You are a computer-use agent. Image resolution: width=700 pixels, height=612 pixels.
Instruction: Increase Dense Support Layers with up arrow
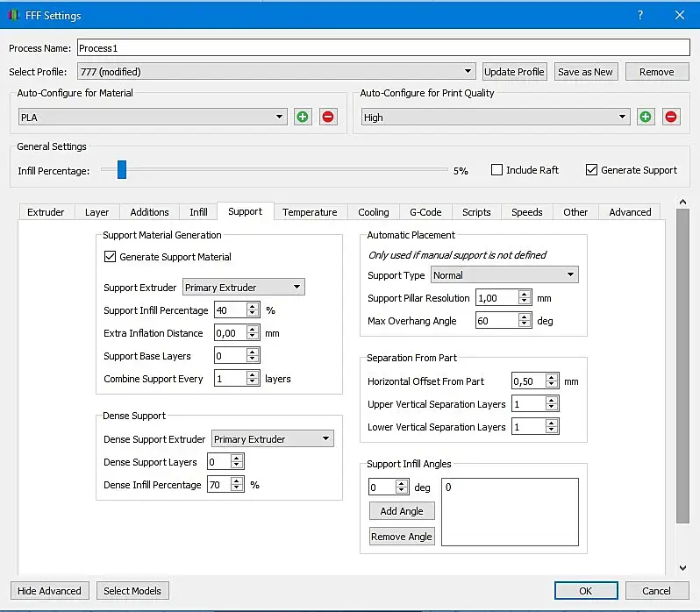[x=236, y=458]
